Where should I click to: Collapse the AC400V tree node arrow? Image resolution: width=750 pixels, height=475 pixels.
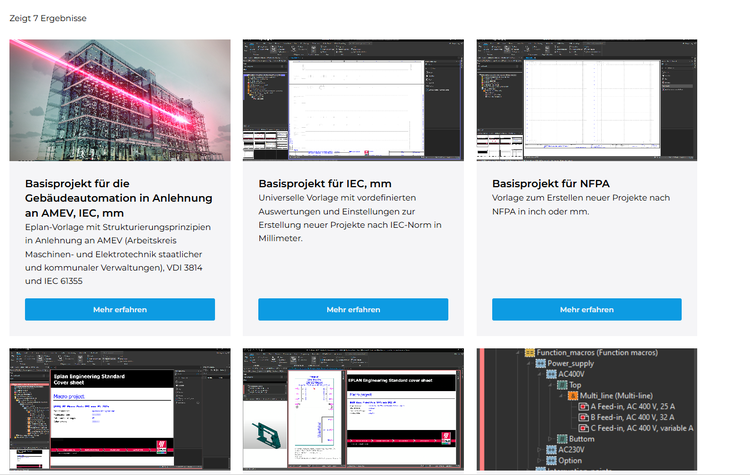point(540,374)
